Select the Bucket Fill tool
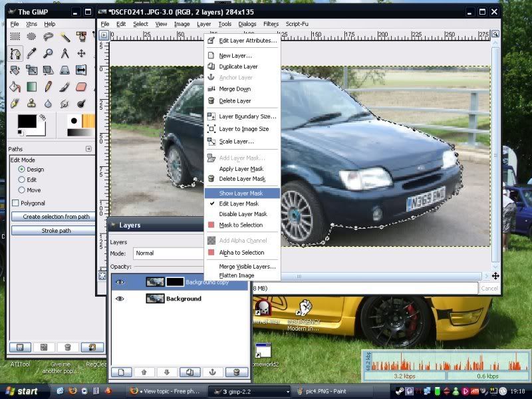This screenshot has height=399, width=532. click(15, 87)
